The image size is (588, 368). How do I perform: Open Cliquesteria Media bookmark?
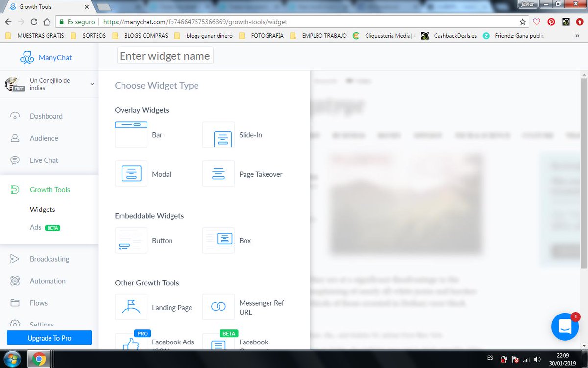point(384,36)
